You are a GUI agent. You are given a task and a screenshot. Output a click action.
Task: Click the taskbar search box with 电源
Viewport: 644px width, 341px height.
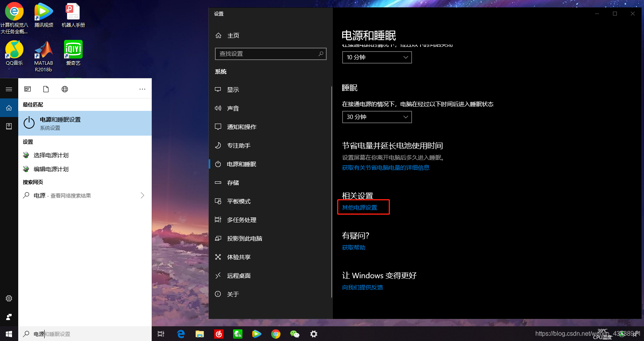85,334
